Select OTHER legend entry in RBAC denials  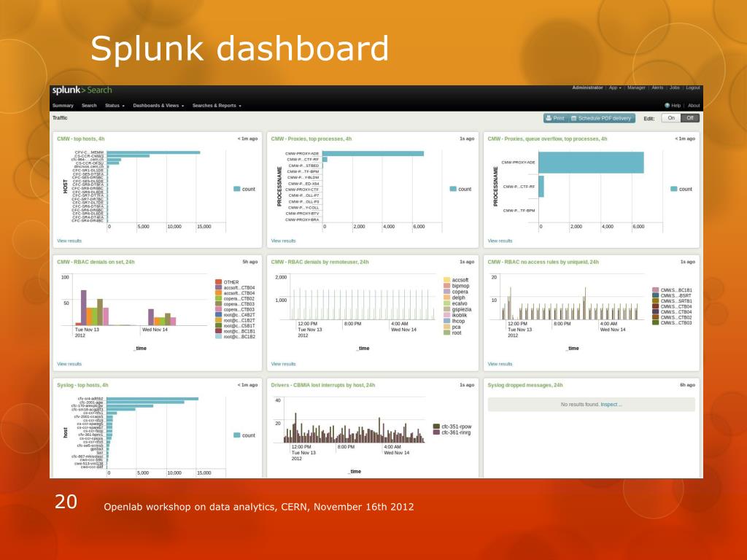[228, 282]
